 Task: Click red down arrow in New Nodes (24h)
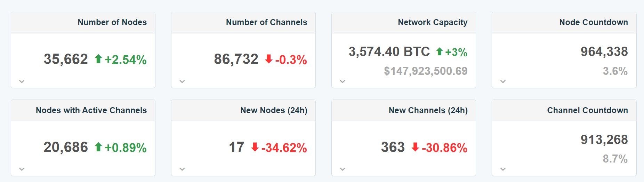pos(255,147)
